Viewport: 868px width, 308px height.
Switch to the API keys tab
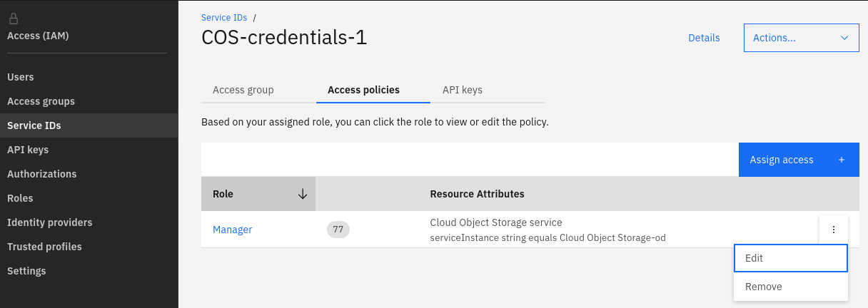pyautogui.click(x=462, y=90)
